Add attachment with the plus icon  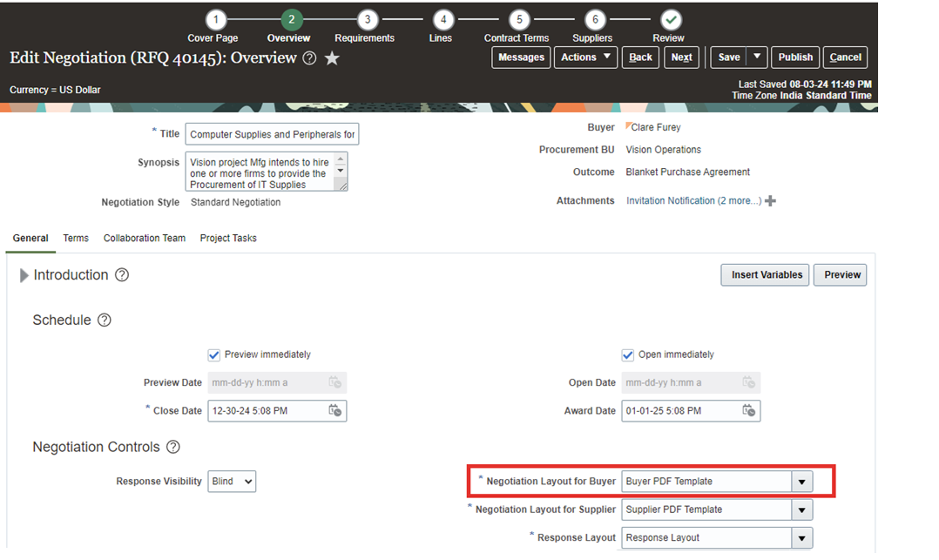(x=771, y=200)
